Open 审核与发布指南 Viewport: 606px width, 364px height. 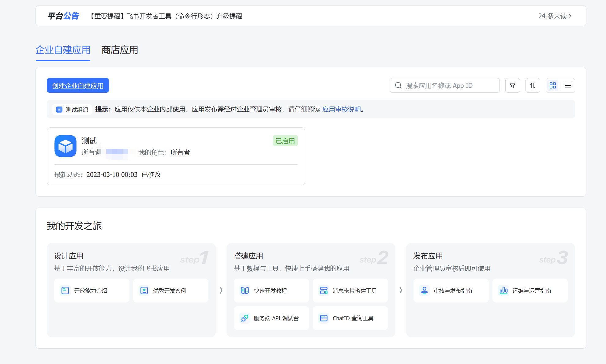pyautogui.click(x=451, y=291)
